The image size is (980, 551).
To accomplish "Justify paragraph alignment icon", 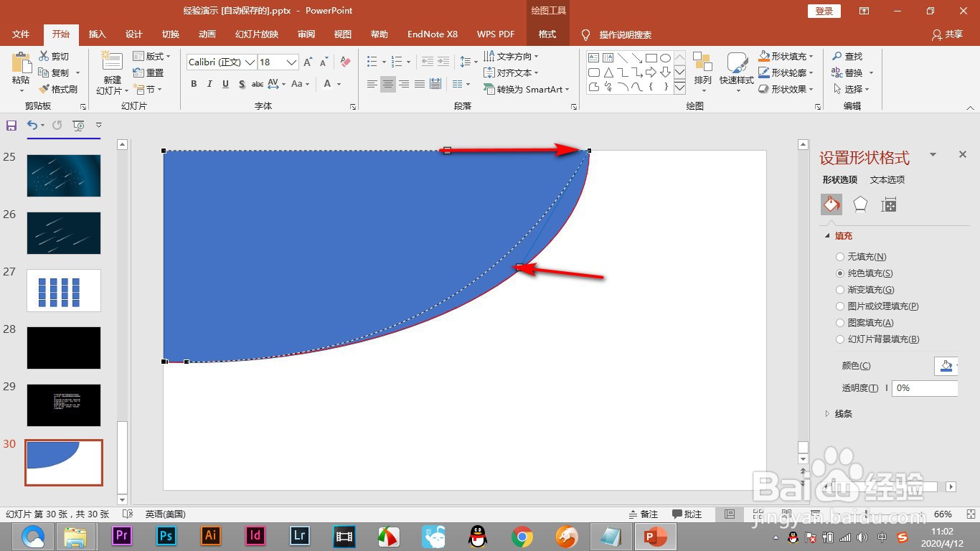I will [x=420, y=84].
